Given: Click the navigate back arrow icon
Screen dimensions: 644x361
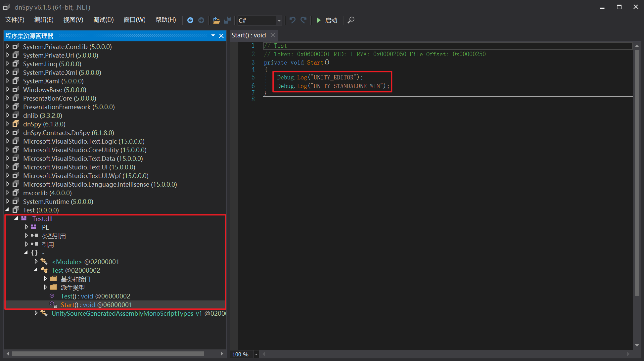Looking at the screenshot, I should (190, 20).
